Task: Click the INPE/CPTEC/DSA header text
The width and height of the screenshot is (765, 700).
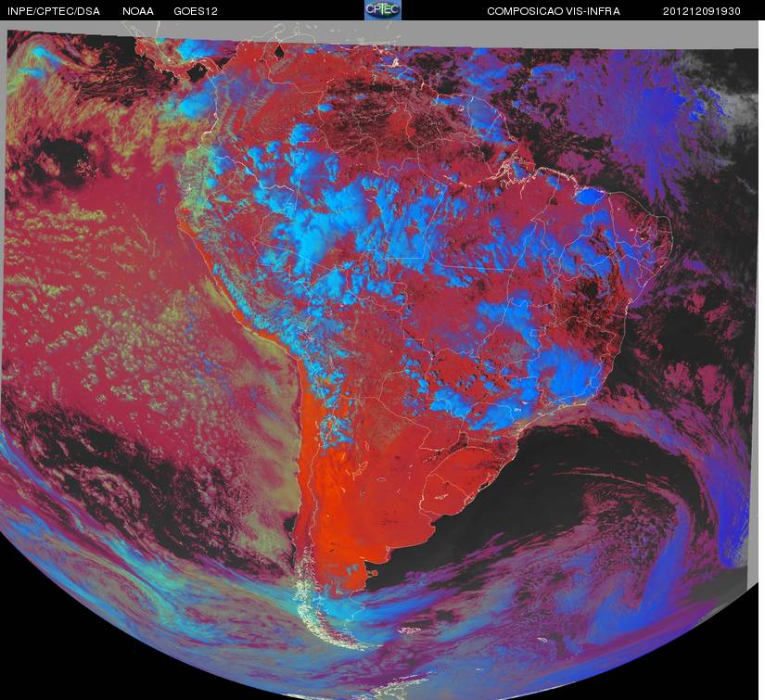Action: coord(54,11)
